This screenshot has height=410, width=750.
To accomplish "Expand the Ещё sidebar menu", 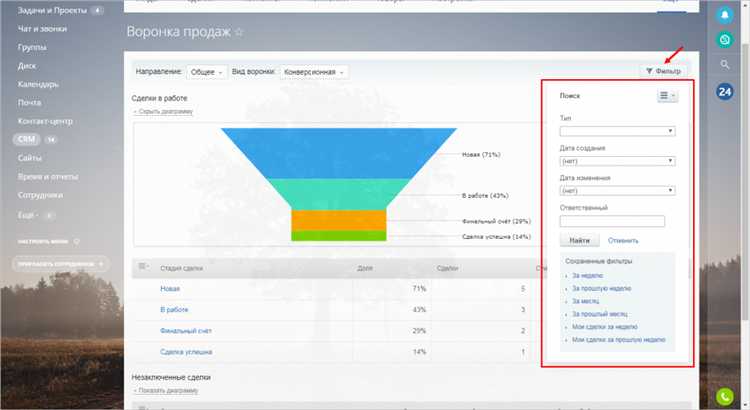I will point(28,215).
